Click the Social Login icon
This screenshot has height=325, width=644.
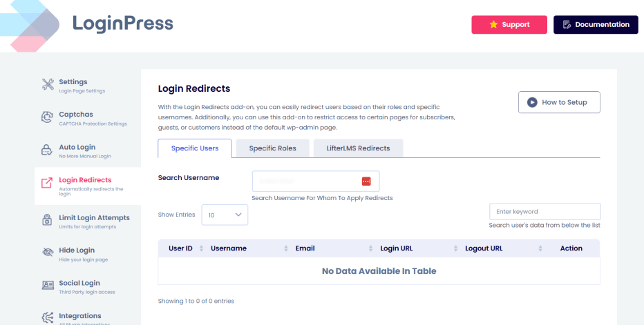click(x=47, y=285)
